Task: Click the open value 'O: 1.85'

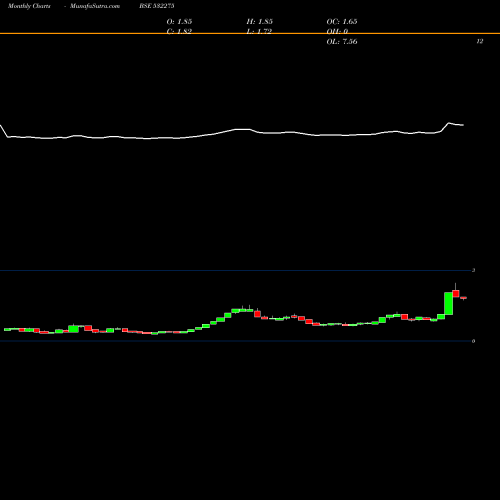Action: pyautogui.click(x=179, y=21)
